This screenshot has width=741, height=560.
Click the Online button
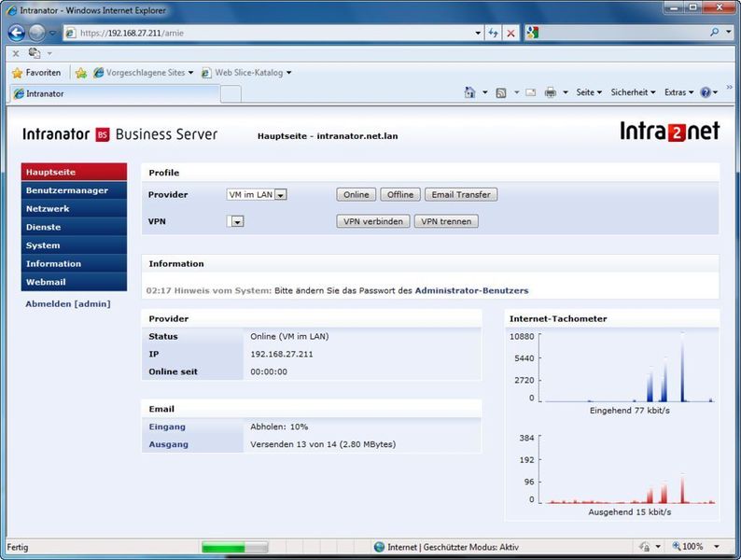(x=357, y=195)
